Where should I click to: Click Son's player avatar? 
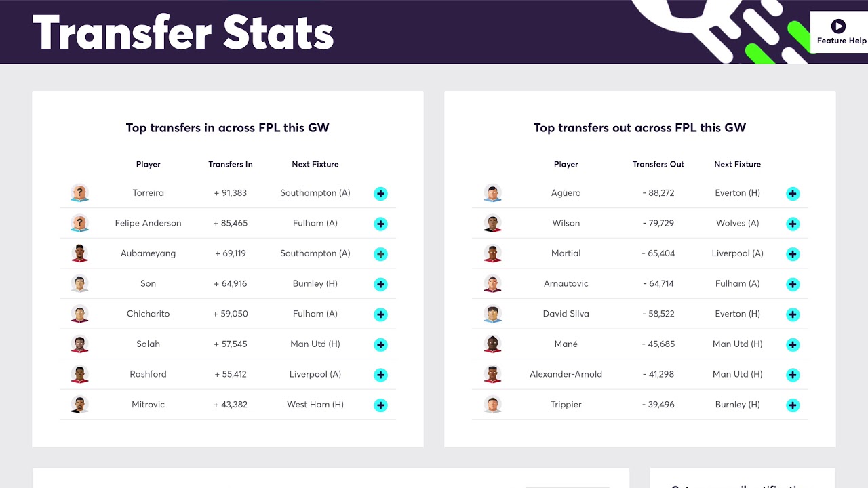[79, 283]
